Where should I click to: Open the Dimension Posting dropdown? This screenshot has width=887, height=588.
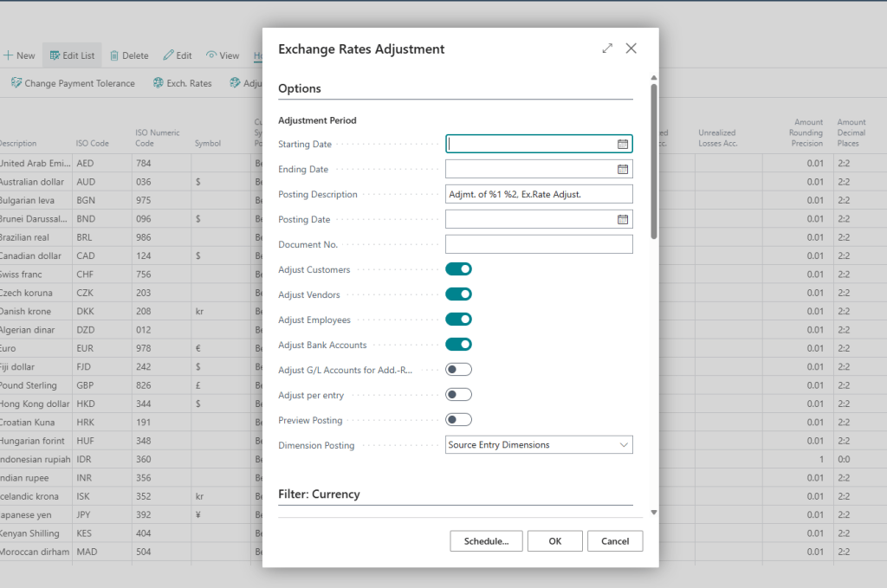pos(539,445)
